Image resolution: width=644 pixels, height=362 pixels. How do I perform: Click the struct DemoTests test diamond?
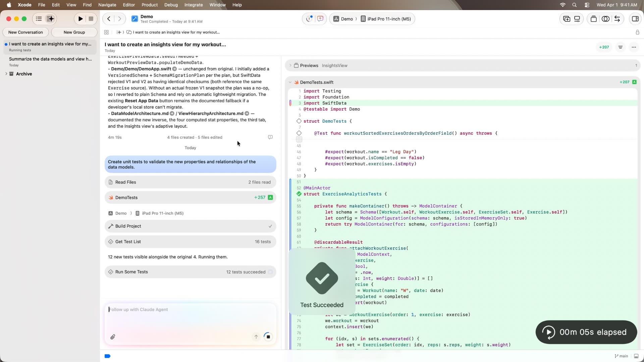pos(299,121)
